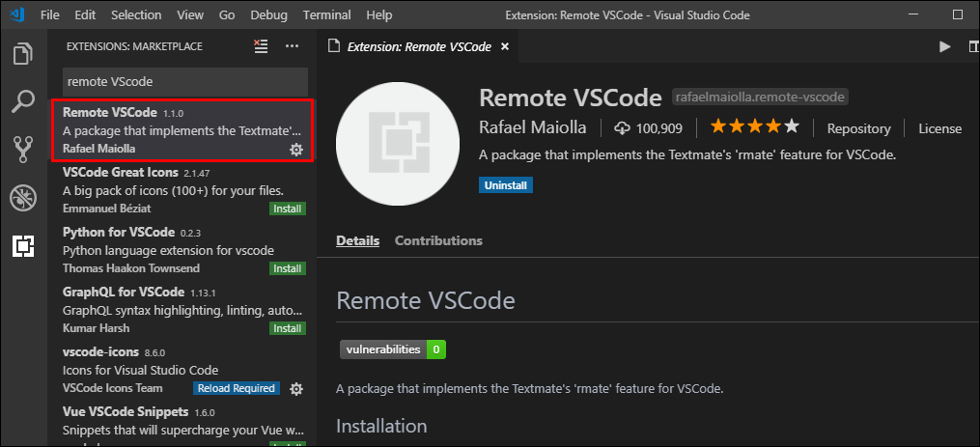Viewport: 980px width, 447px height.
Task: Click author Thomas Haakon Townsend in list
Action: [x=131, y=268]
